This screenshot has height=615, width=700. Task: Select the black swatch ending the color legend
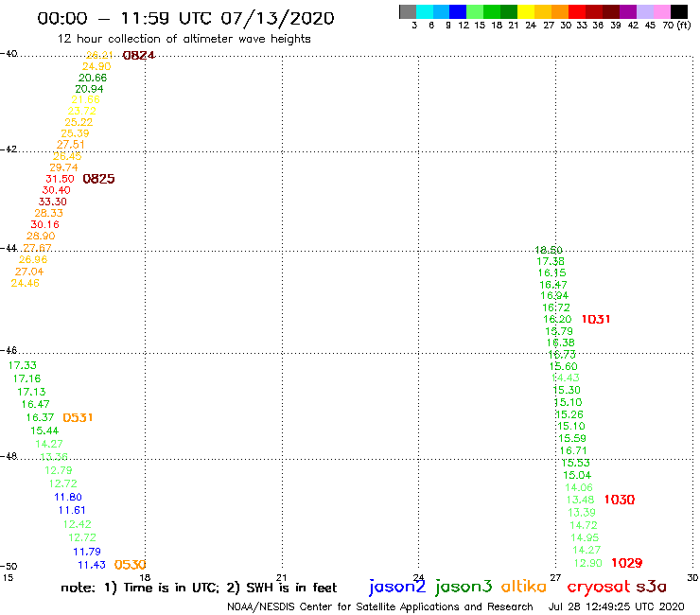(x=679, y=11)
